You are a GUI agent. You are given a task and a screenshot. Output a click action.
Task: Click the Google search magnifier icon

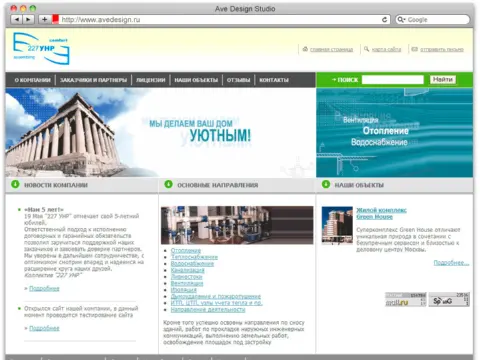(x=401, y=20)
